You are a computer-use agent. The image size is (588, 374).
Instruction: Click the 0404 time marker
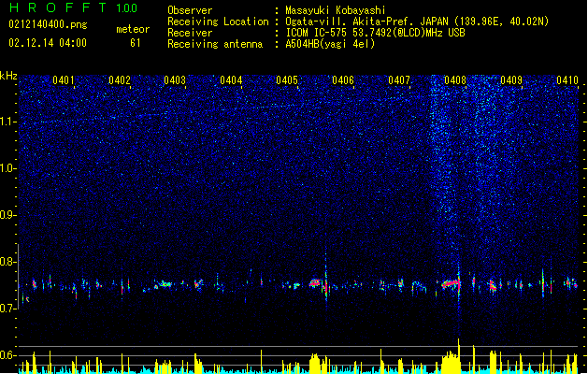point(231,80)
